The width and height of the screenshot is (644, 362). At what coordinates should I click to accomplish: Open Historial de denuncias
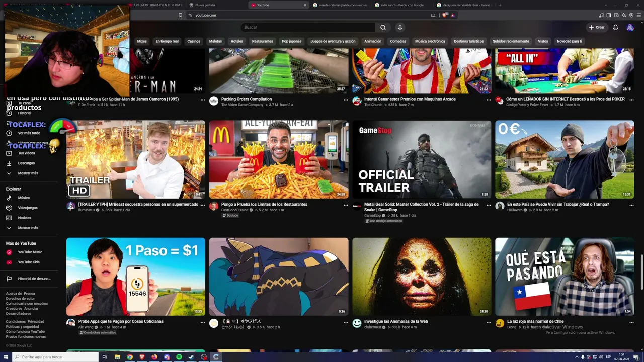33,279
